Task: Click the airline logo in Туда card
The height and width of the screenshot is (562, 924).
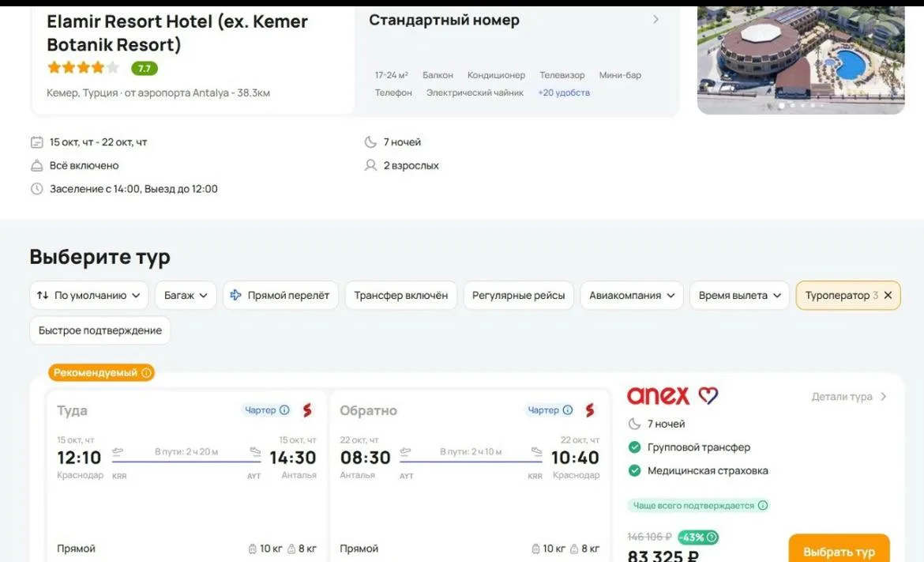Action: 307,410
